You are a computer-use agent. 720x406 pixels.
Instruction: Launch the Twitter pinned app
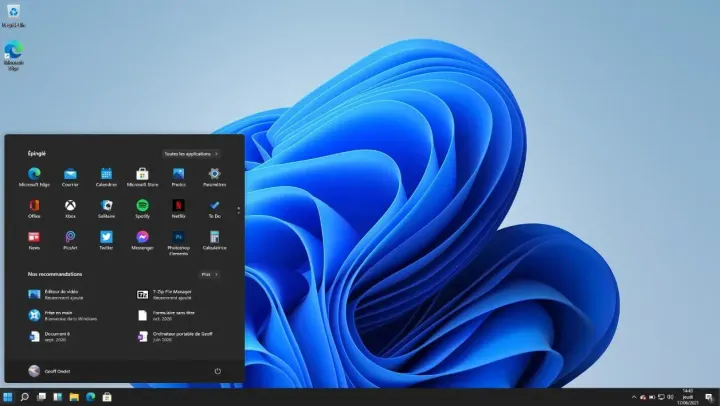pos(106,238)
